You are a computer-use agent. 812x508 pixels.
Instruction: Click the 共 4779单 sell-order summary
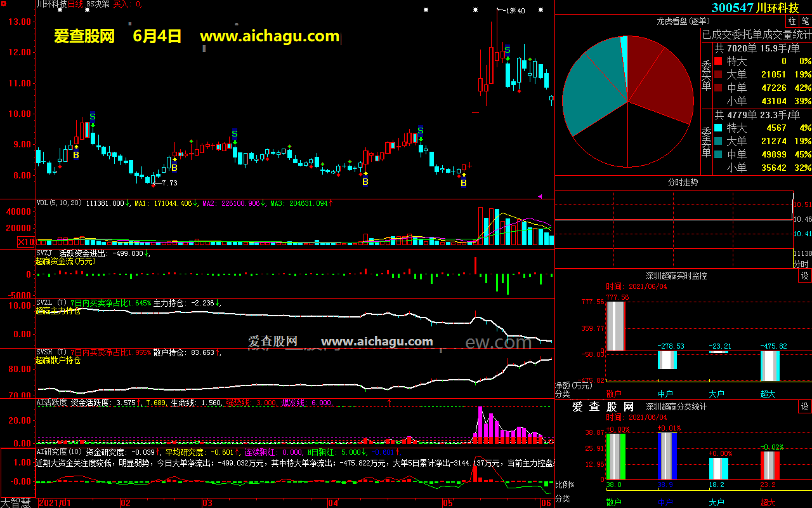[757, 115]
